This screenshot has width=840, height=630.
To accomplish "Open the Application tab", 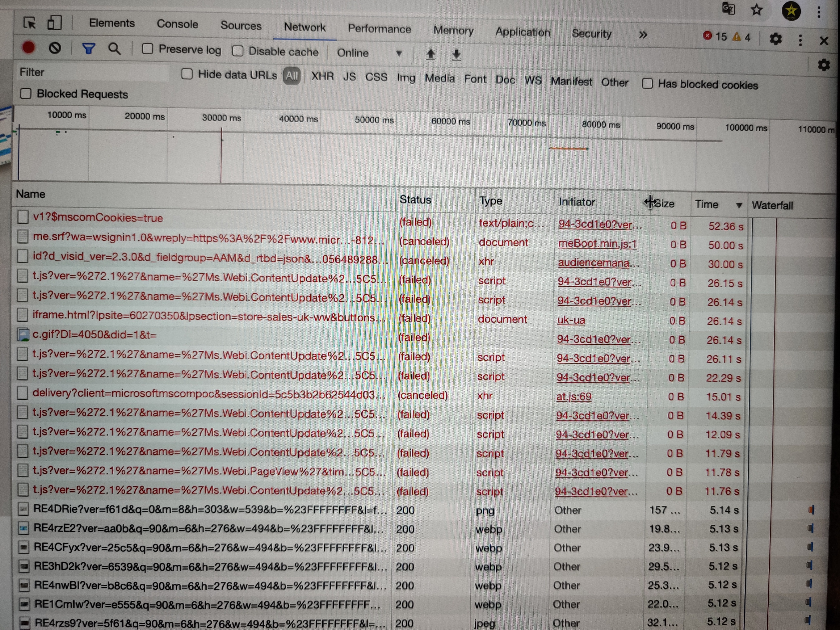I will tap(522, 32).
